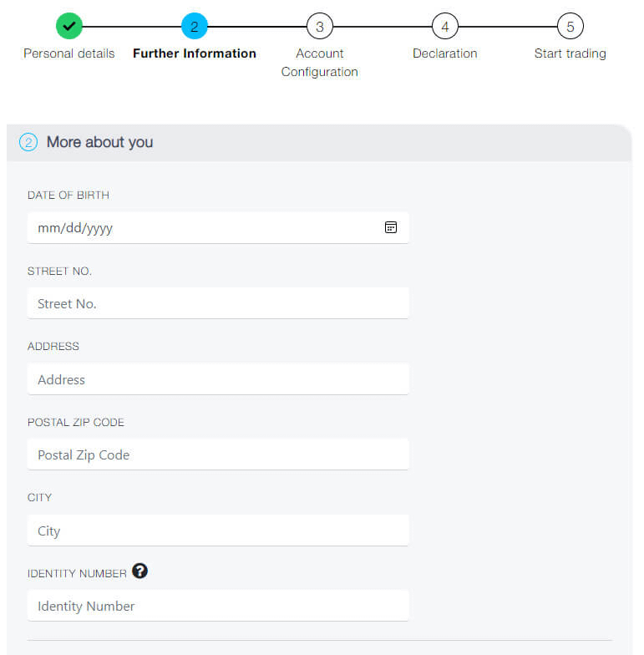Click the step 4 circle icon

point(444,26)
